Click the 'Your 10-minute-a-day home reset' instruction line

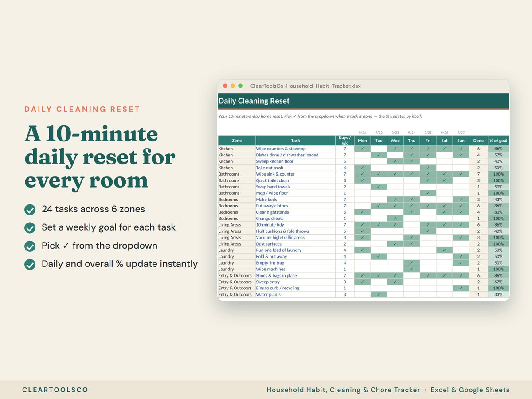click(320, 117)
